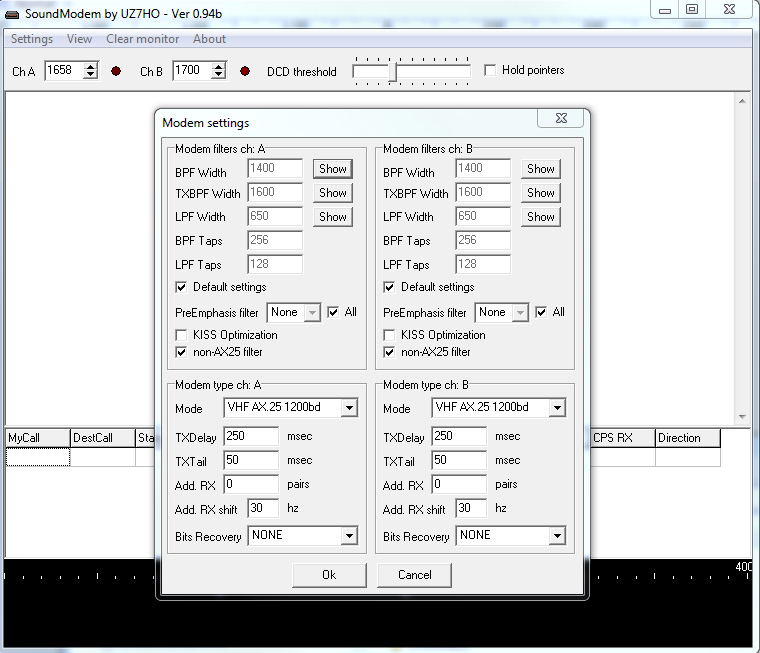The image size is (760, 653).
Task: Open the About menu
Action: (x=209, y=39)
